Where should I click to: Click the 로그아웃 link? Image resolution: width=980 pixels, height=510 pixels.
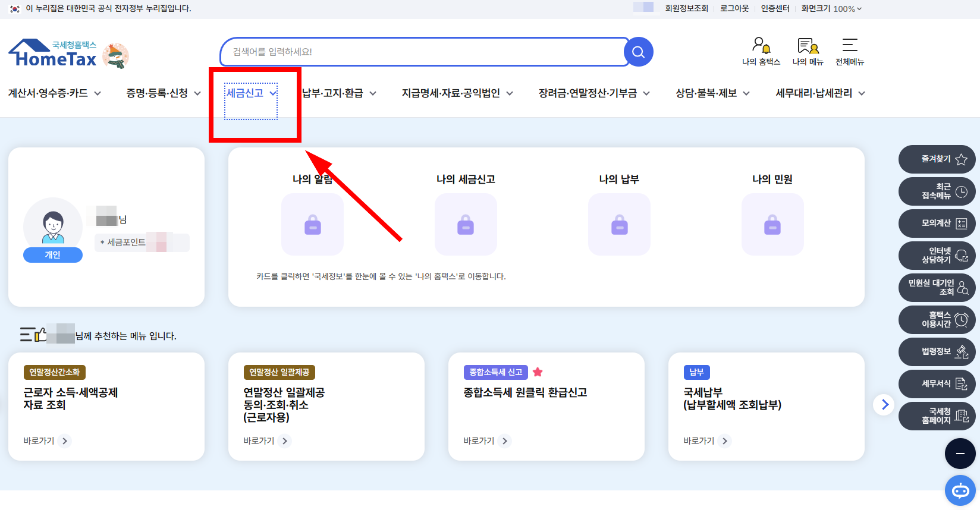pos(734,9)
